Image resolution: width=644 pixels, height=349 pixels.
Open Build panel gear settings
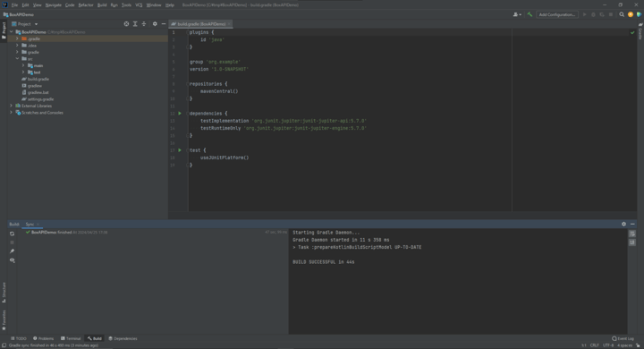(624, 224)
